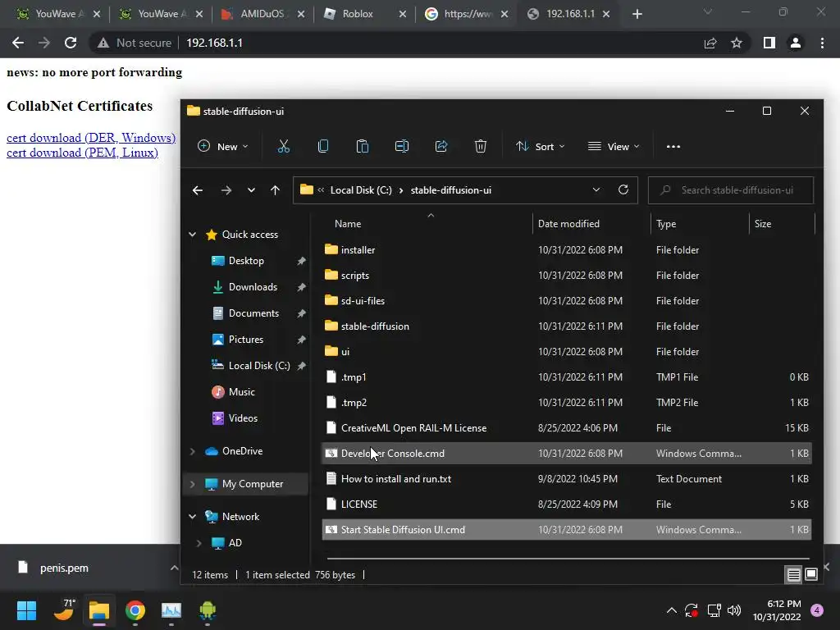Viewport: 840px width, 630px height.
Task: Sort by the Name column header
Action: pyautogui.click(x=348, y=224)
